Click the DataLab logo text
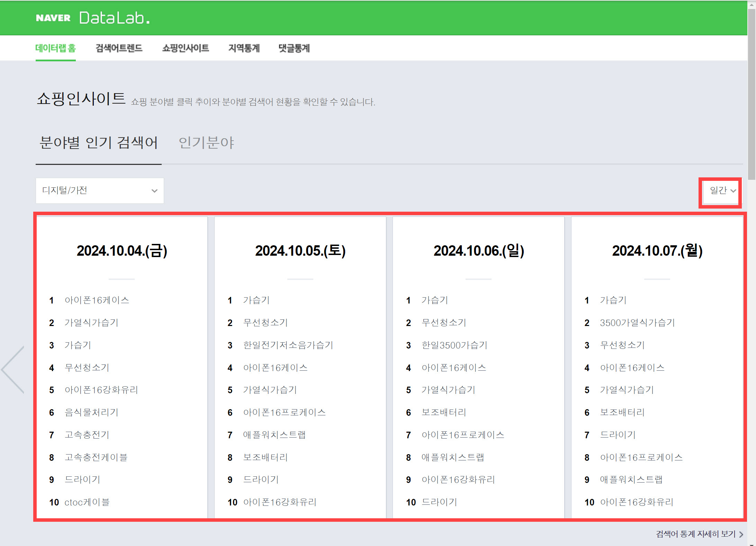Viewport: 756px width, 546px height. pyautogui.click(x=114, y=18)
